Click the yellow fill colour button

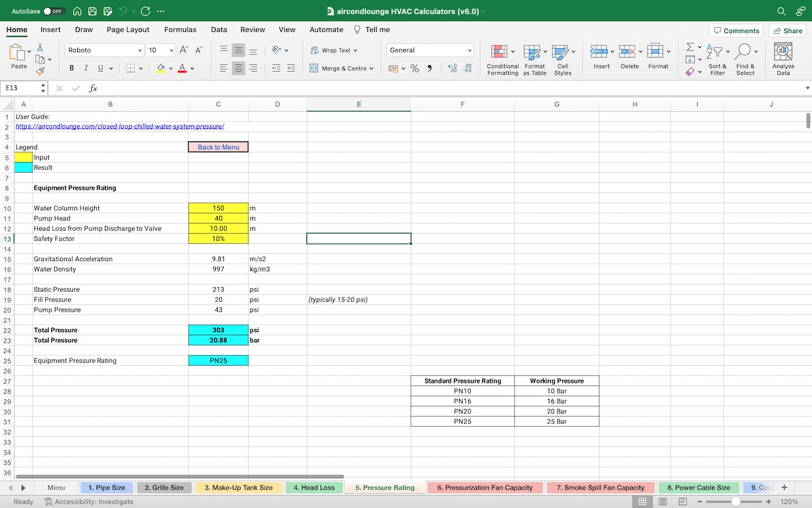(161, 68)
